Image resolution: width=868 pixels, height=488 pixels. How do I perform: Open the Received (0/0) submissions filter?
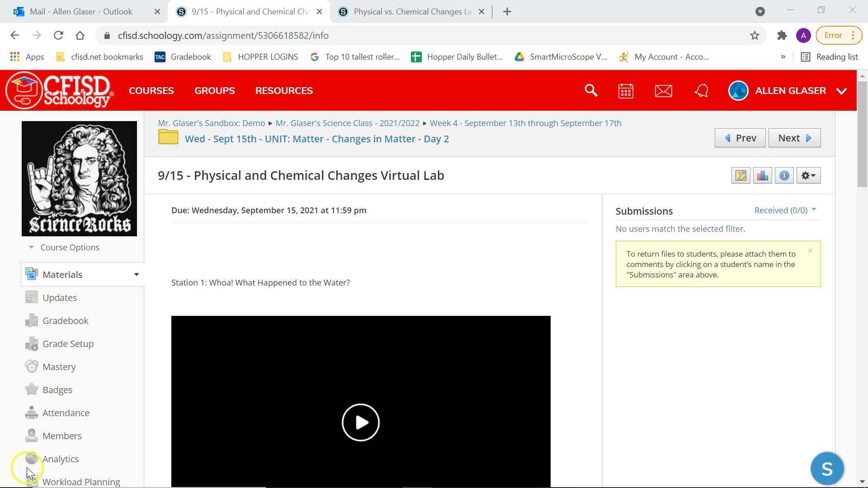784,210
